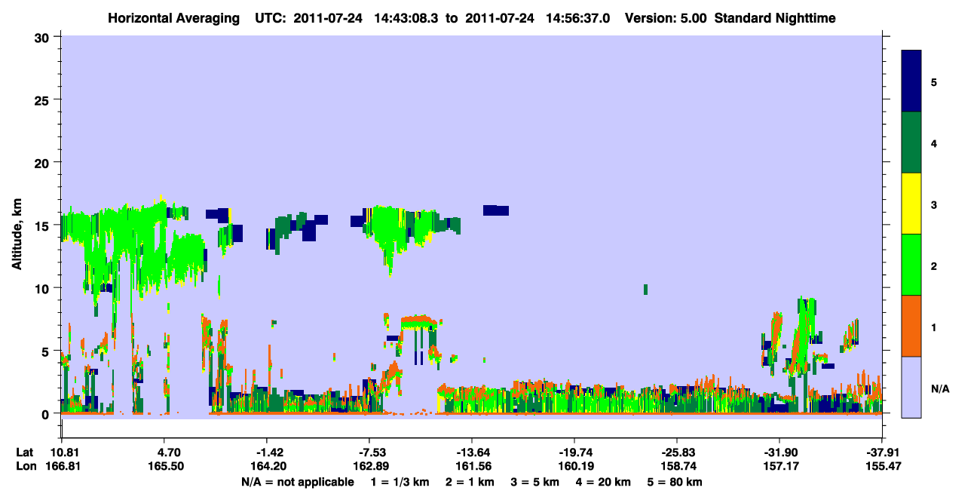Click the bright green colorbar segment labeled 2
Viewport: 980px width, 503px height.
pyautogui.click(x=911, y=265)
